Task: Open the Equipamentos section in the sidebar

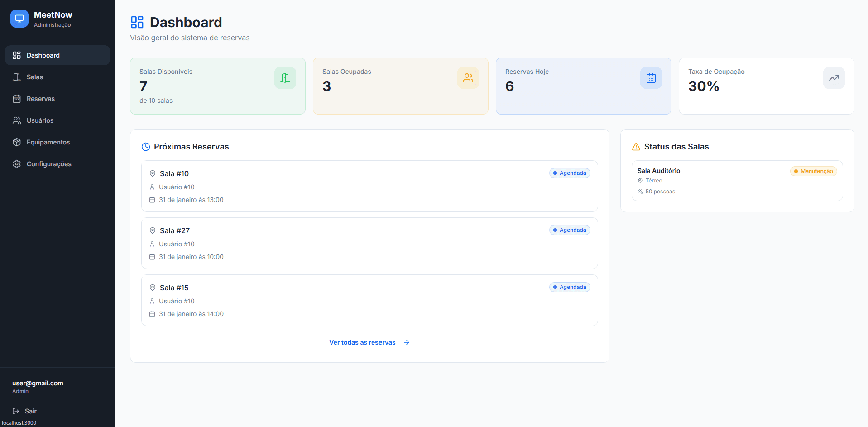Action: (48, 142)
